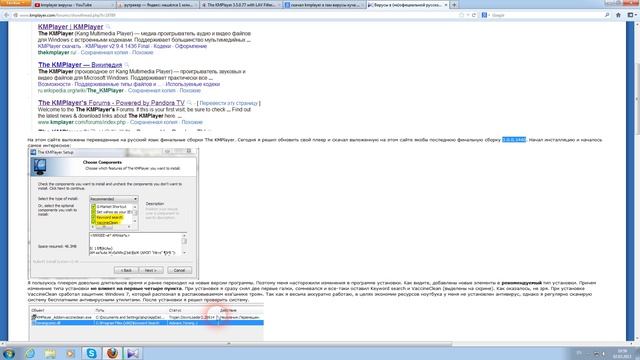
Task: Toggle the 'Set yahoo as your' checkbox
Action: 93,212
